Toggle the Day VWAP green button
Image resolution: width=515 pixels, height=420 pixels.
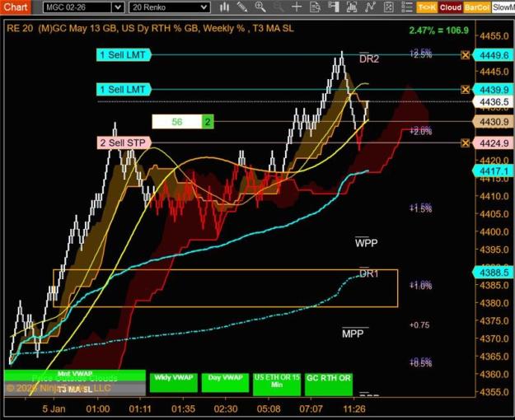pyautogui.click(x=225, y=383)
